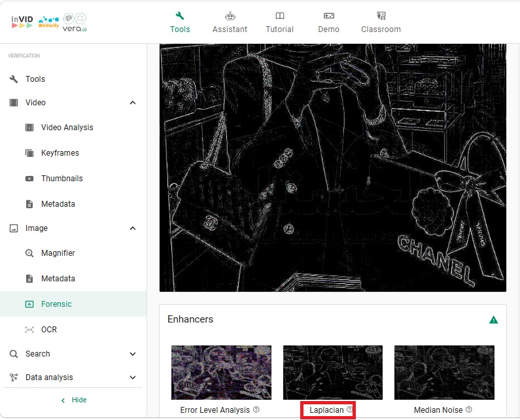Click the Laplacian label text
This screenshot has height=420, width=520.
coord(326,410)
